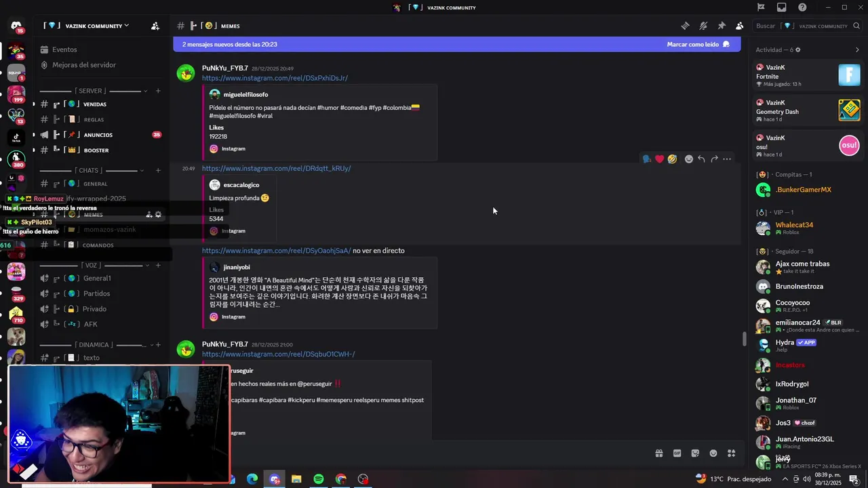Open the DSyOaohjSaA Instagram reel link
Image resolution: width=868 pixels, height=488 pixels.
276,251
